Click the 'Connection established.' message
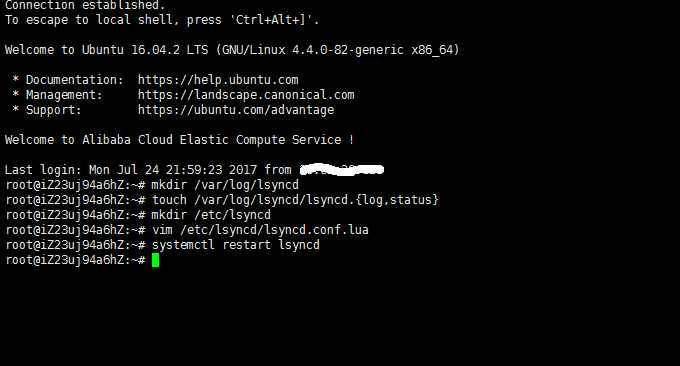Viewport: 680px width, 366px height. [85, 5]
